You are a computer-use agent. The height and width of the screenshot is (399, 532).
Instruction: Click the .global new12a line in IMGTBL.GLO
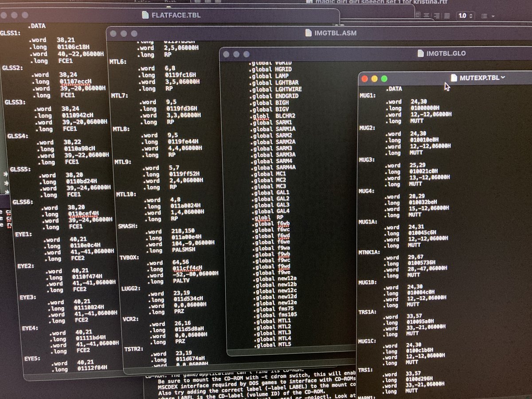point(276,278)
